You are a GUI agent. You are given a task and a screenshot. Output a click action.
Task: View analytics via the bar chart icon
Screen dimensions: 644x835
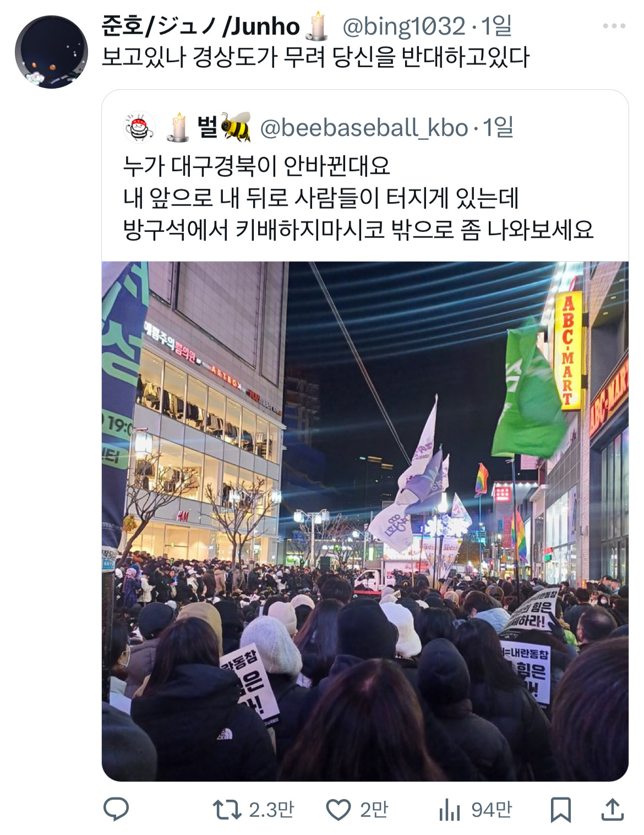pos(450,810)
